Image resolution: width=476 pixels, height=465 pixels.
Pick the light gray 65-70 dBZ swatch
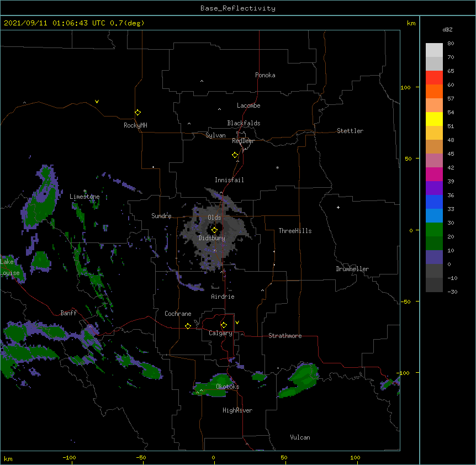(x=434, y=64)
